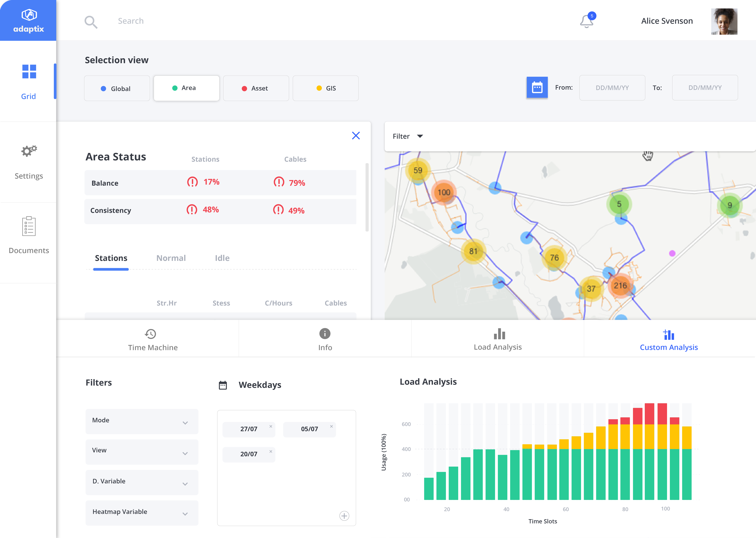Open the Info tab
The image size is (756, 538).
(x=325, y=339)
